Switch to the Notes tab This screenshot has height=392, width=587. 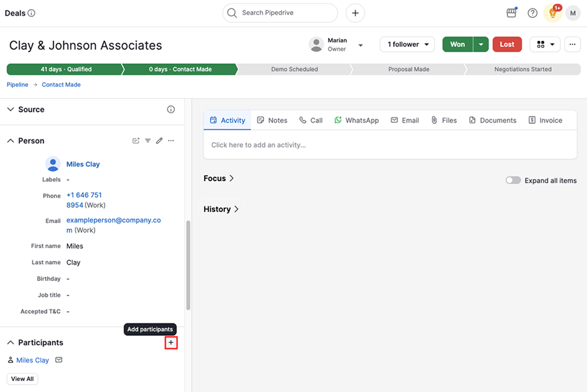(272, 120)
